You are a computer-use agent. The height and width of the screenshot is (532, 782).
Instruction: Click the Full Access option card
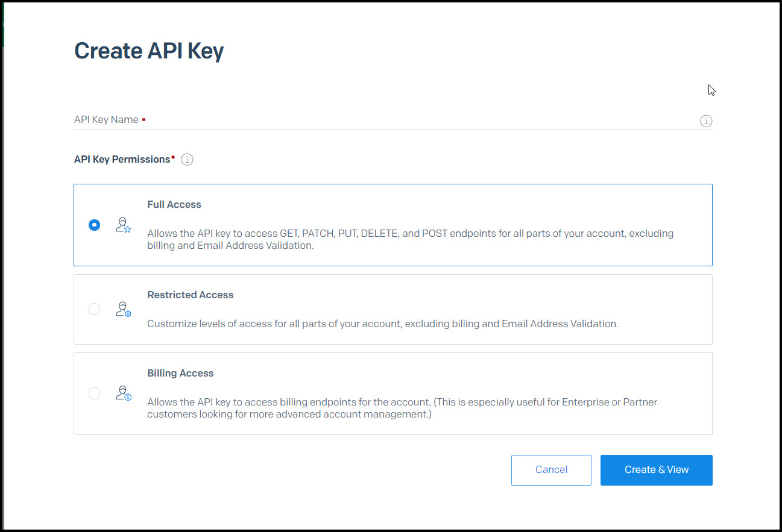click(393, 225)
